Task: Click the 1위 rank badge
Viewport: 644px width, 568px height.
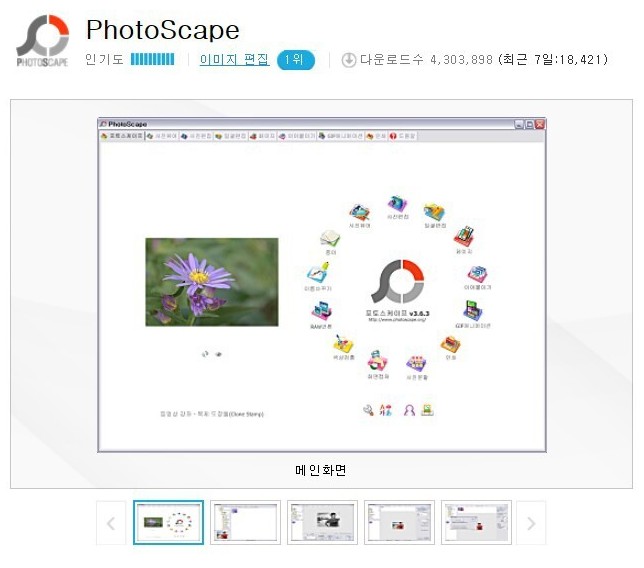Action: pos(296,60)
